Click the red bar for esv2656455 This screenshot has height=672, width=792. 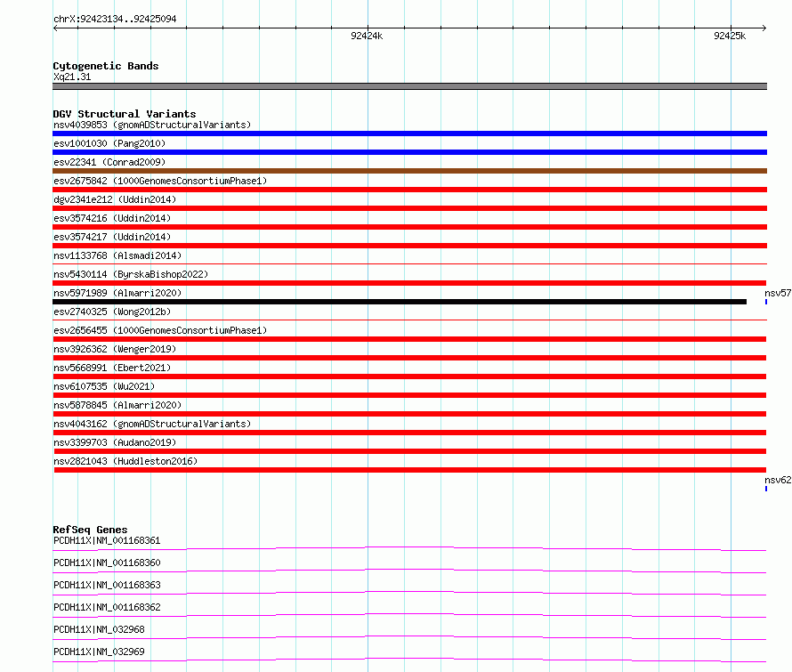(x=409, y=339)
